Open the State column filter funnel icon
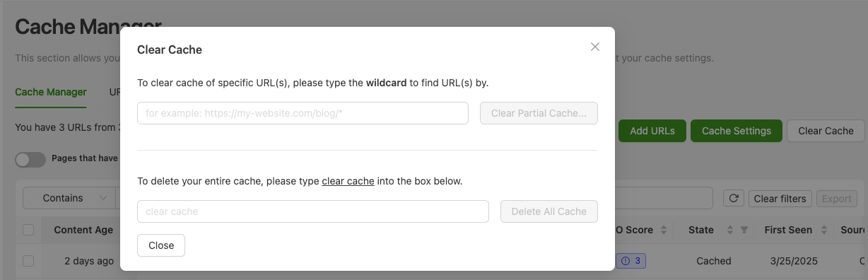The width and height of the screenshot is (868, 280). coord(744,230)
